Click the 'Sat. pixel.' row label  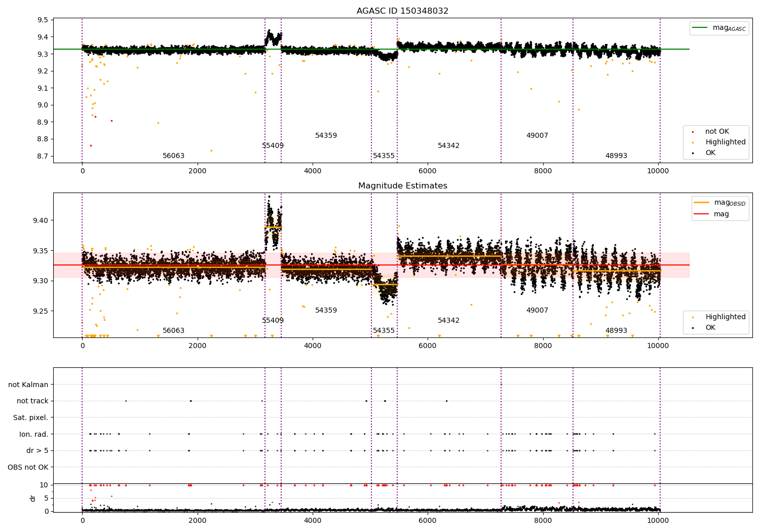(x=30, y=417)
